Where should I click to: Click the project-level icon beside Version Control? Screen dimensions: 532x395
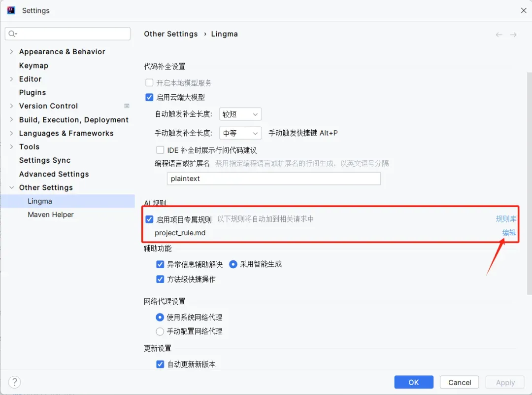pyautogui.click(x=127, y=106)
